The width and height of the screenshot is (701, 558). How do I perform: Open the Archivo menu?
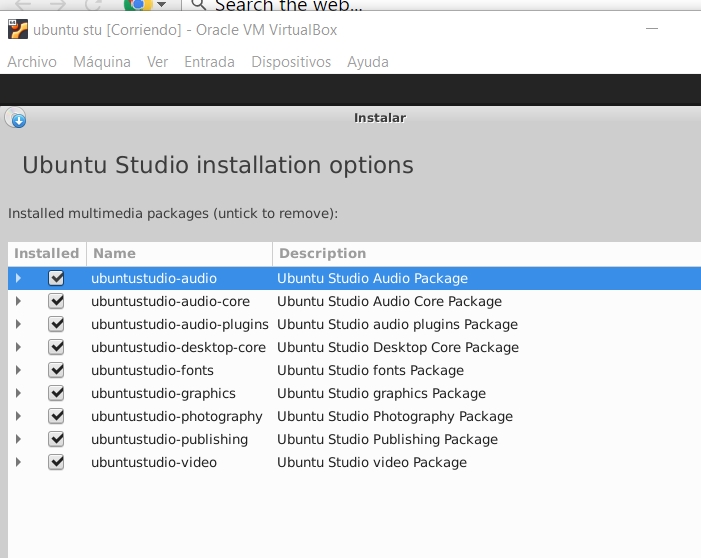click(x=32, y=62)
